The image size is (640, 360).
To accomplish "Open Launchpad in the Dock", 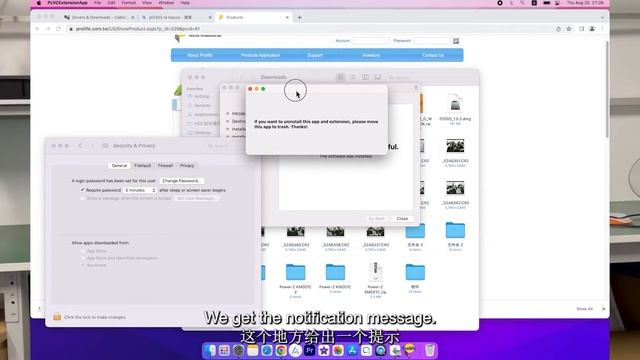I will [x=224, y=350].
